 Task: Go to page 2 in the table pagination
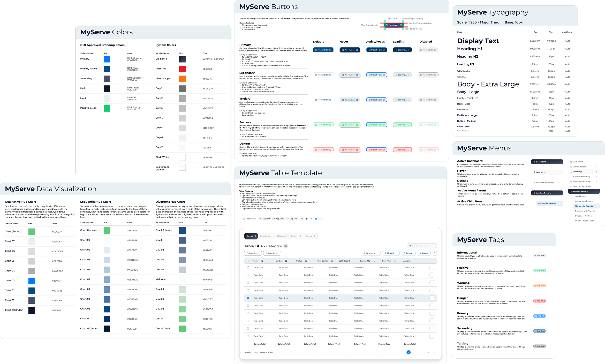click(x=415, y=352)
